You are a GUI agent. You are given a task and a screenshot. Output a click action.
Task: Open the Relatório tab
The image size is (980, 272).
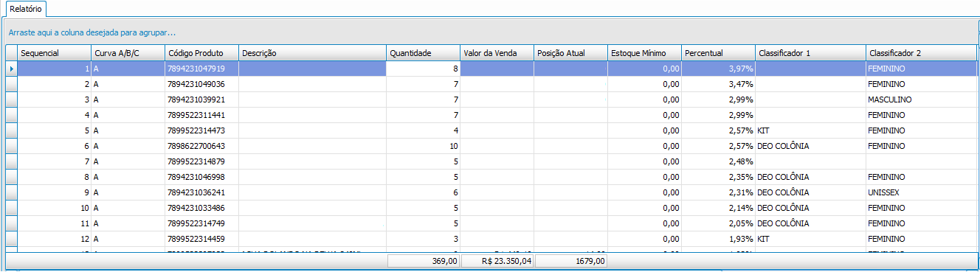pyautogui.click(x=25, y=8)
